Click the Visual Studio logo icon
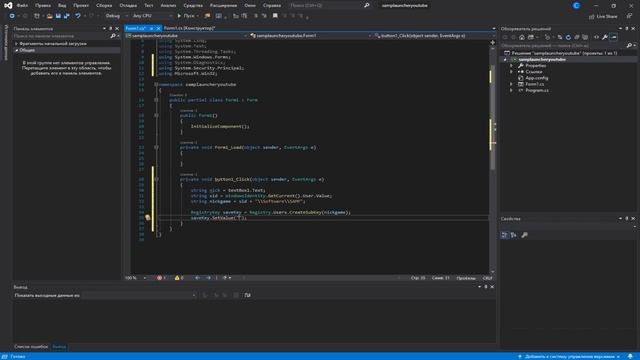The image size is (640, 360). point(8,6)
